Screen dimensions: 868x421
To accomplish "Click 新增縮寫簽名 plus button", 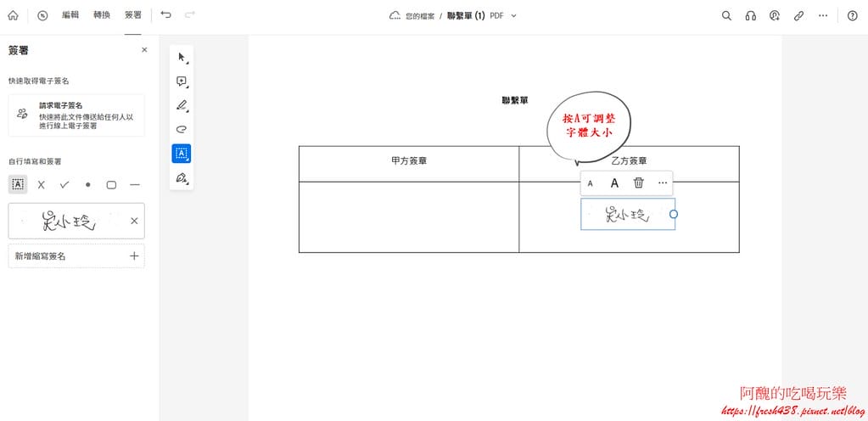I will point(133,256).
